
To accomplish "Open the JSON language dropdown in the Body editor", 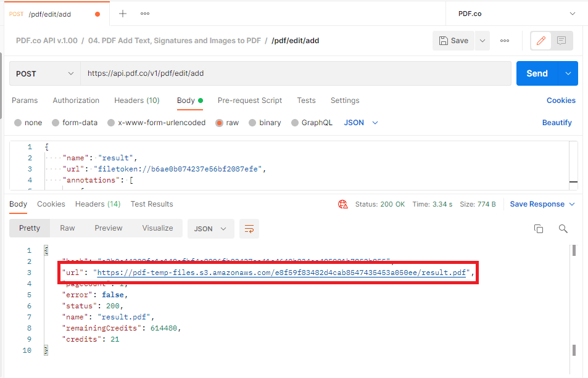I will click(360, 122).
